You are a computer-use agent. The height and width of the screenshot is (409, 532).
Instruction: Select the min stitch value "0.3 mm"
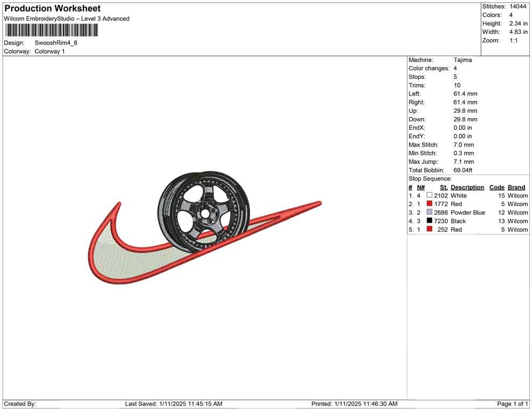(x=463, y=153)
